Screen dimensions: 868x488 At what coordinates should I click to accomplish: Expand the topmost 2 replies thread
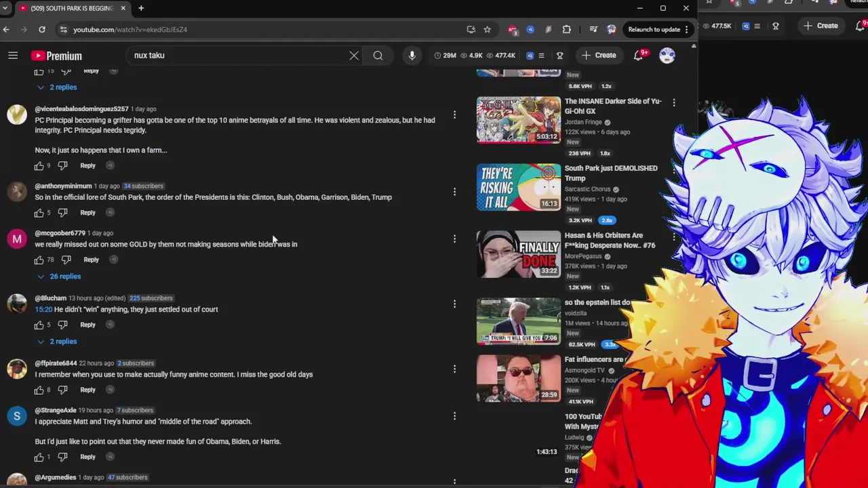tap(56, 87)
